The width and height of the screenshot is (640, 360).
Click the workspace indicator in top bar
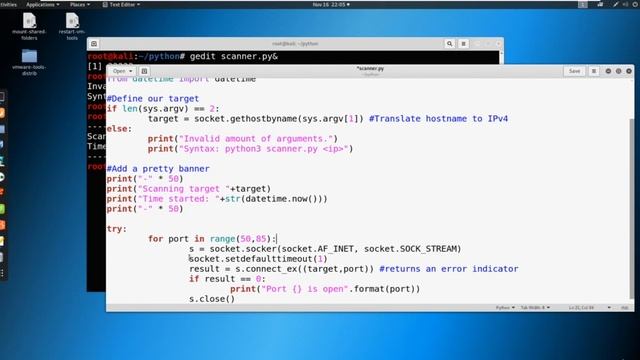583,4
